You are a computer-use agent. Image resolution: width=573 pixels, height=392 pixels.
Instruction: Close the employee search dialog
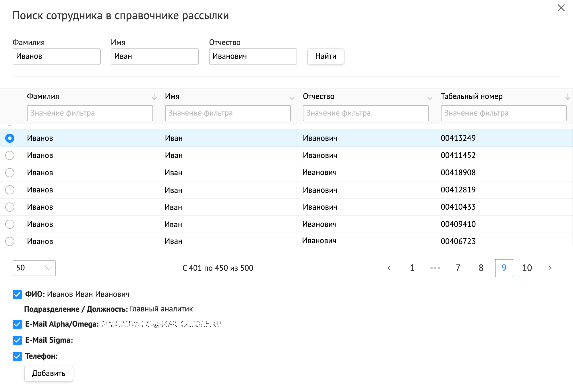coord(561,8)
